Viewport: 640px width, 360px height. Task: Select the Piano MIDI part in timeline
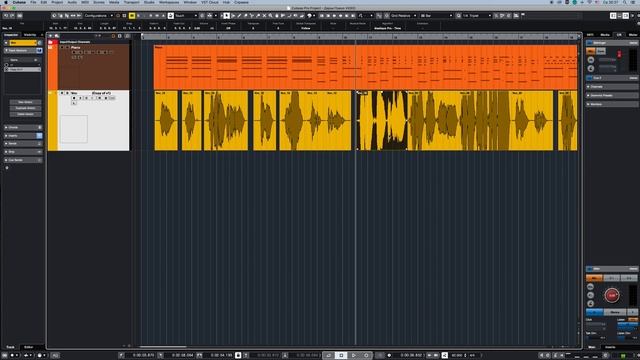[x=365, y=67]
